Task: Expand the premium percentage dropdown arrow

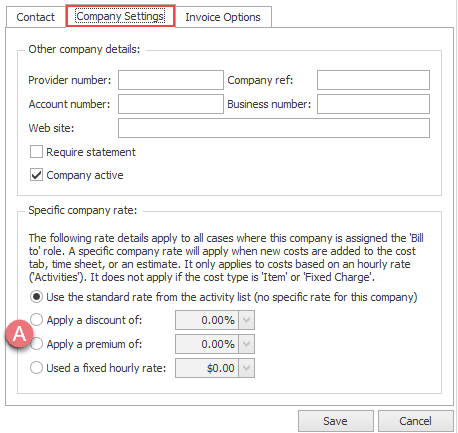Action: [247, 344]
